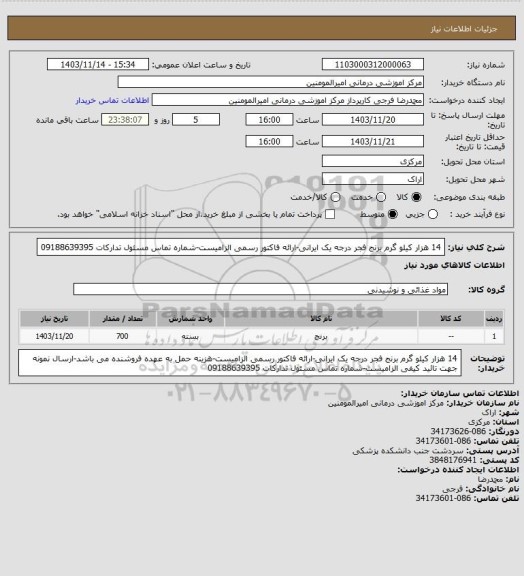The image size is (524, 576).
Task: Click the fax number 34173626-086
Action: [458, 431]
